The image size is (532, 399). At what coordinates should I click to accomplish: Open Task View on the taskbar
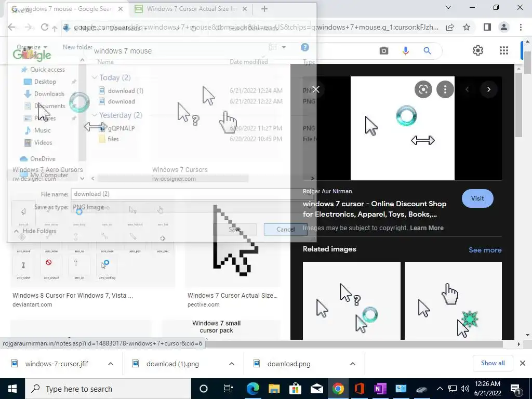tap(229, 389)
